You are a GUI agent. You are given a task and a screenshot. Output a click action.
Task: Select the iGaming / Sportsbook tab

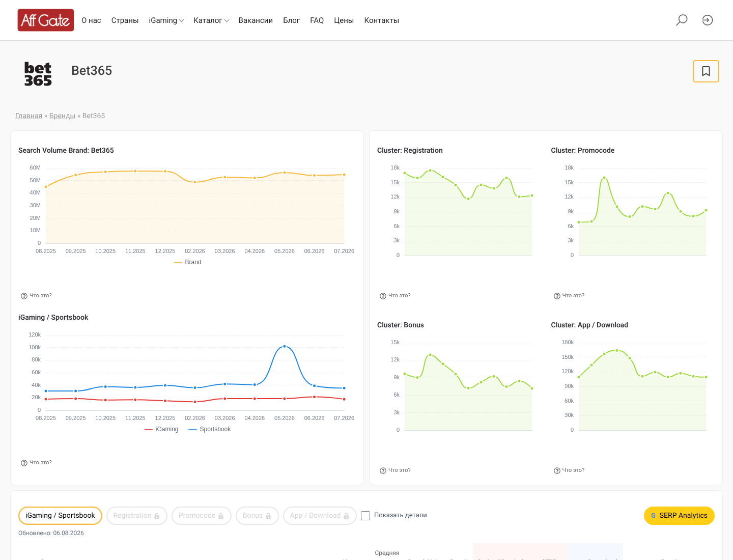[60, 516]
